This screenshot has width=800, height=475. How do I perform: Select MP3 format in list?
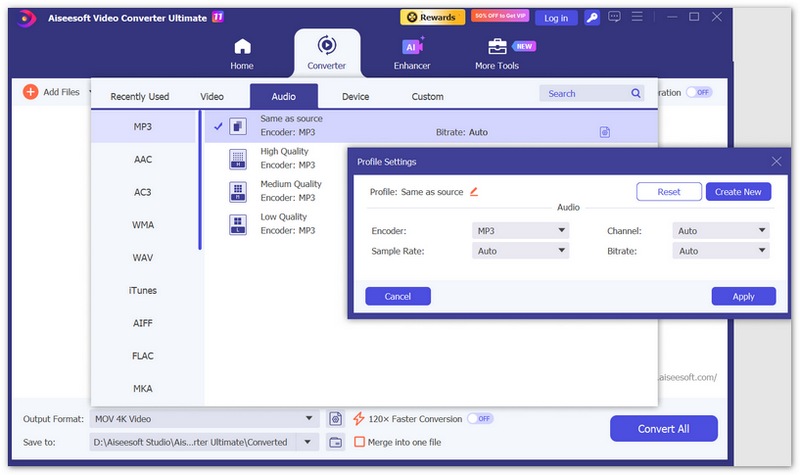click(143, 127)
